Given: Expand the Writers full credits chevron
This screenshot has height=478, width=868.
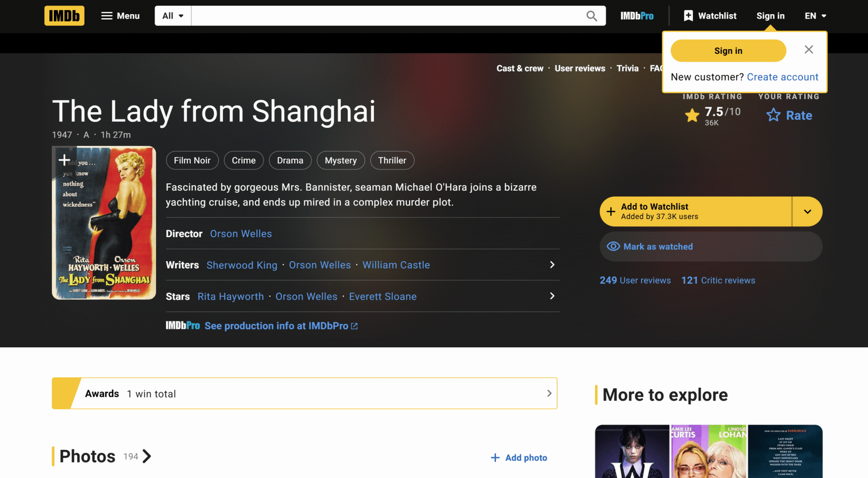Looking at the screenshot, I should tap(552, 264).
